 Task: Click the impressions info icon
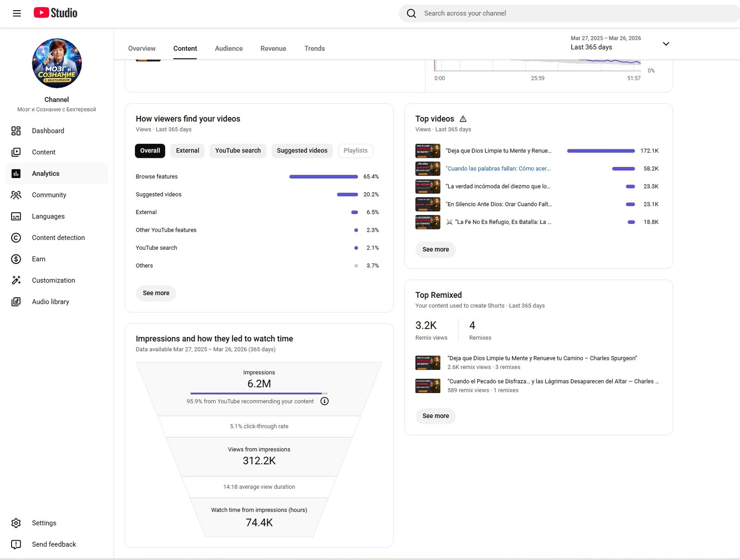(x=325, y=401)
